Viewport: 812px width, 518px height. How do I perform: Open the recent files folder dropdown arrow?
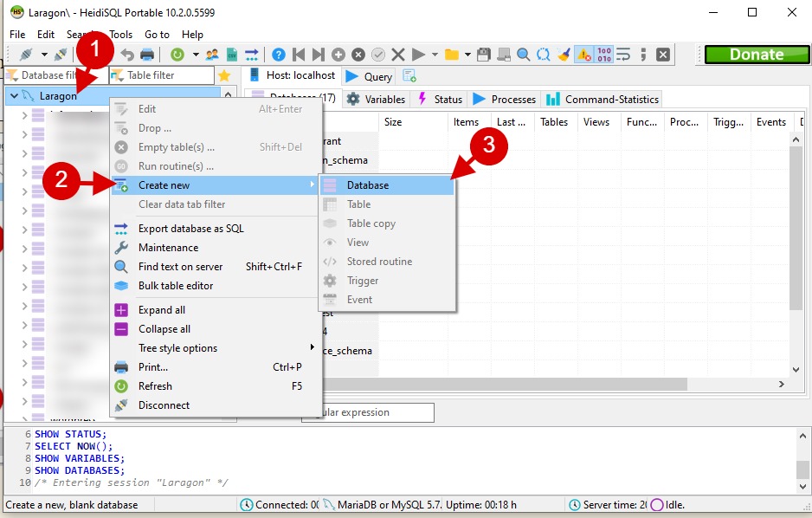(x=467, y=55)
